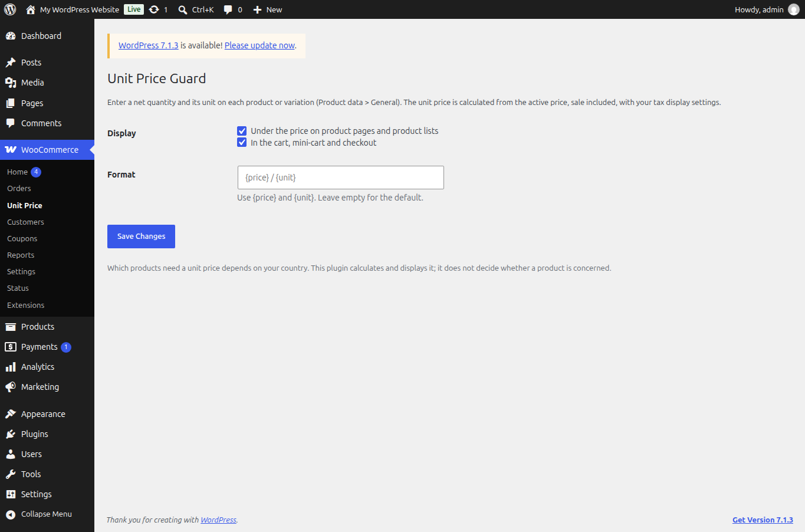This screenshot has width=805, height=532.
Task: Click the Products archive box icon
Action: click(11, 327)
